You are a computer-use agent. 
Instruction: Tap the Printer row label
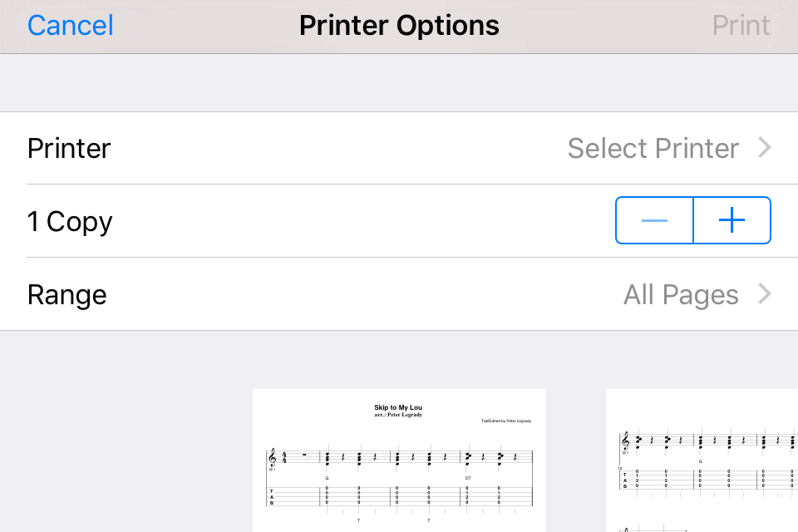point(69,148)
